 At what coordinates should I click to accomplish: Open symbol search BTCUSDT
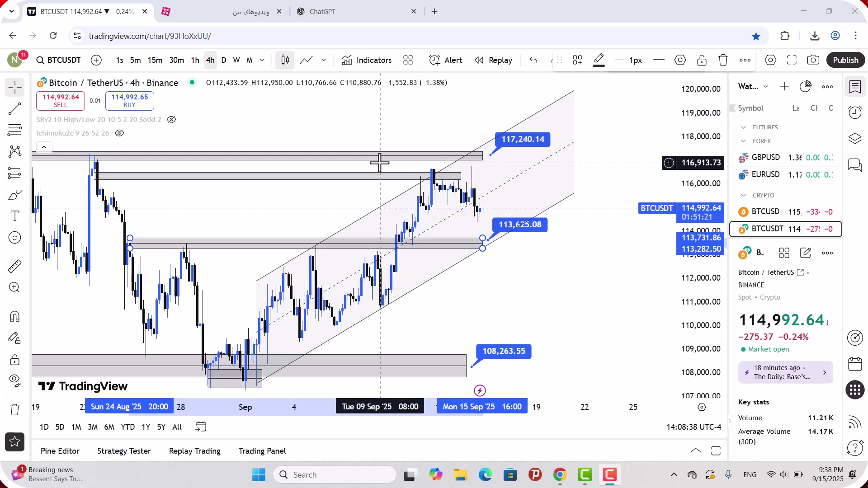click(59, 60)
